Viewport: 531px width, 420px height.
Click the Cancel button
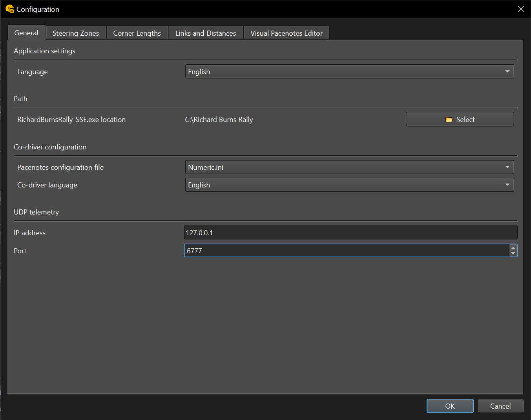[x=500, y=406]
